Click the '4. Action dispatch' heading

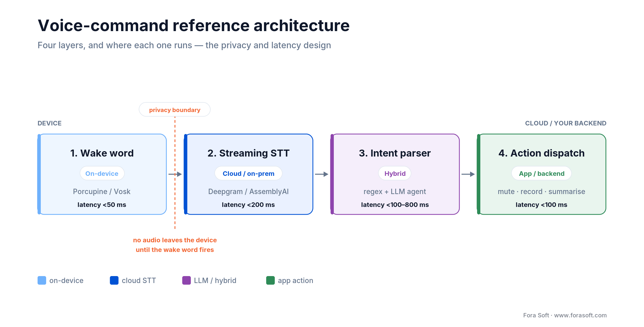click(x=541, y=153)
